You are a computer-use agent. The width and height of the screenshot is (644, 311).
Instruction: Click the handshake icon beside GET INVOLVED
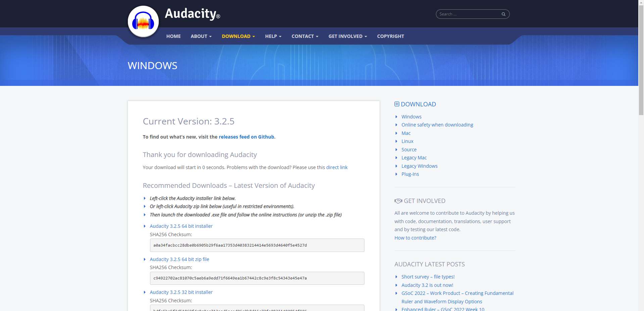[x=398, y=201]
